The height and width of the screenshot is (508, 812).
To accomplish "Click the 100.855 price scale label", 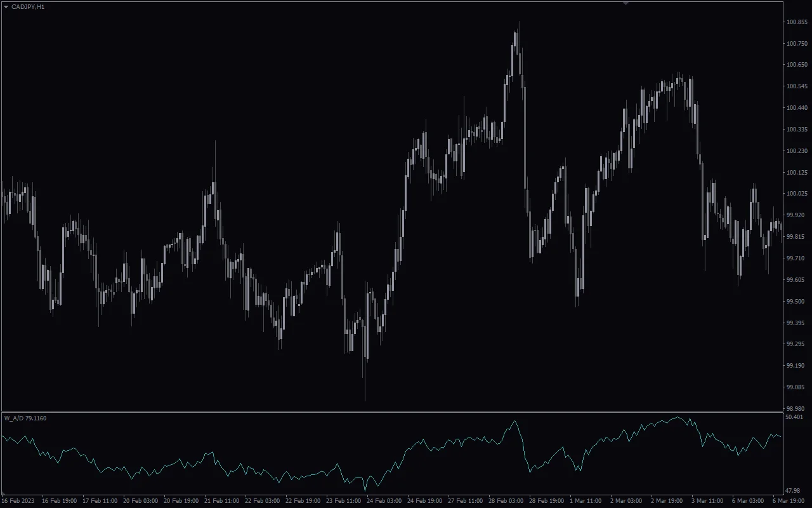I will 796,22.
